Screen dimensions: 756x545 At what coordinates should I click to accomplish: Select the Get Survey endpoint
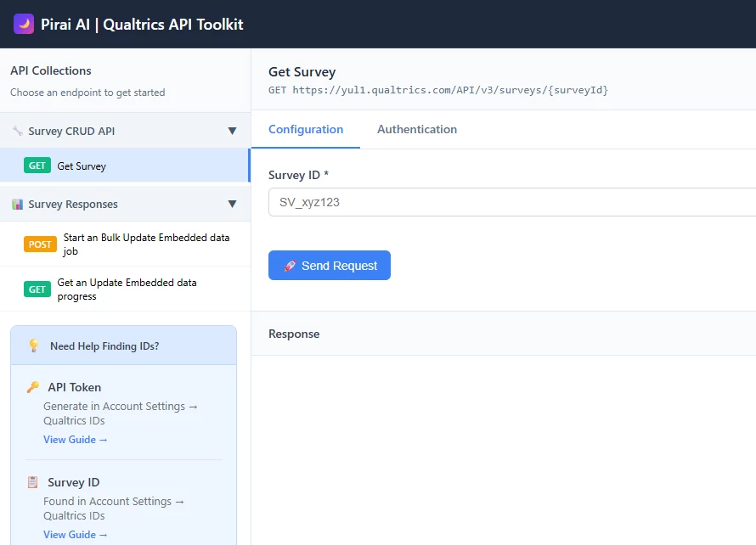coord(125,166)
